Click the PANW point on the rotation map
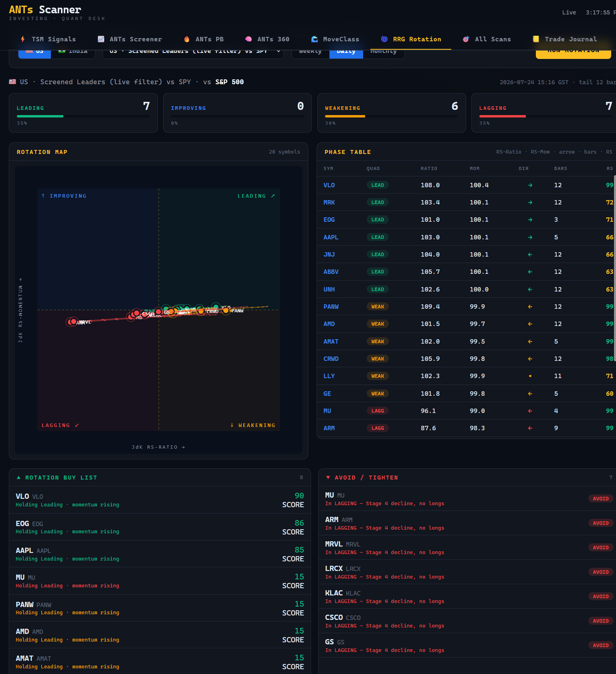The height and width of the screenshot is (674, 616). coord(226,310)
